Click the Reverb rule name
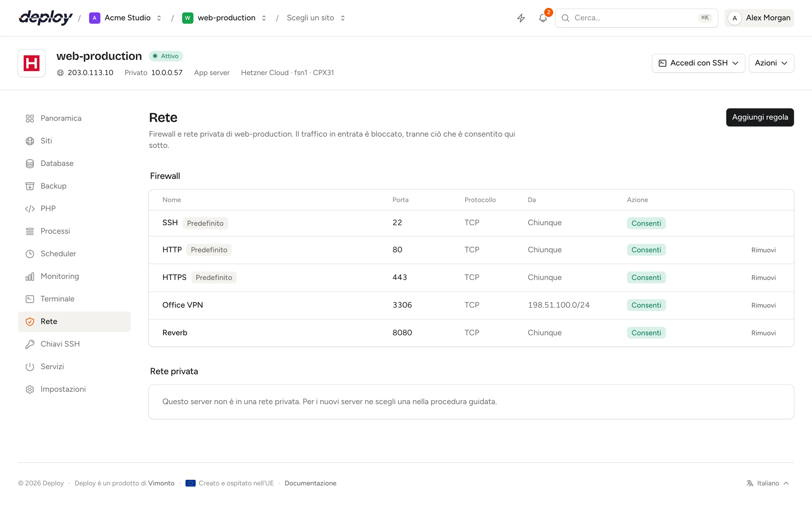The height and width of the screenshot is (508, 812). pos(175,333)
